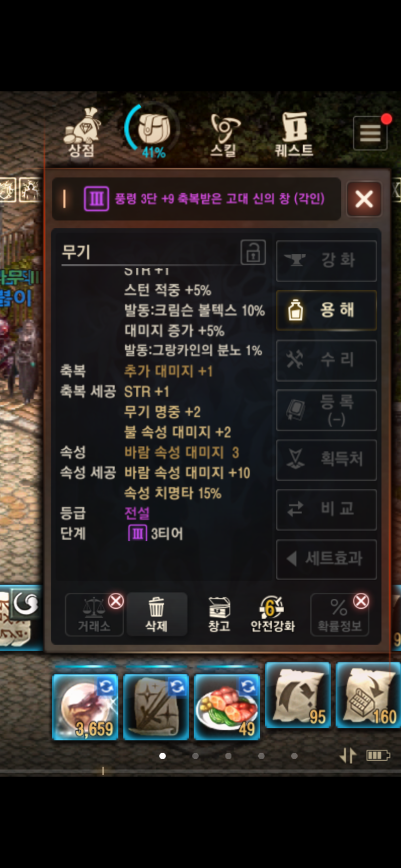Select the 수리 repair tools button

click(x=326, y=360)
